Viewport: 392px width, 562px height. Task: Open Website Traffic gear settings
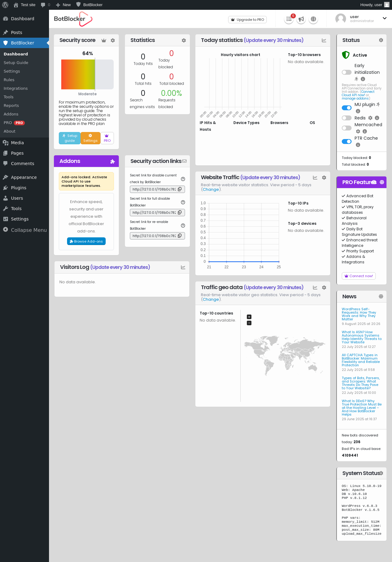(x=324, y=178)
